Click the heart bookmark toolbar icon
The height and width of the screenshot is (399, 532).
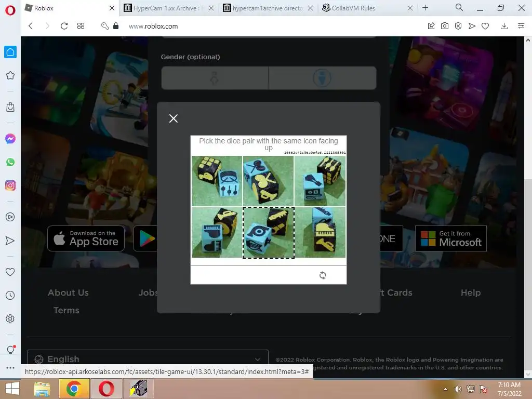[x=485, y=26]
